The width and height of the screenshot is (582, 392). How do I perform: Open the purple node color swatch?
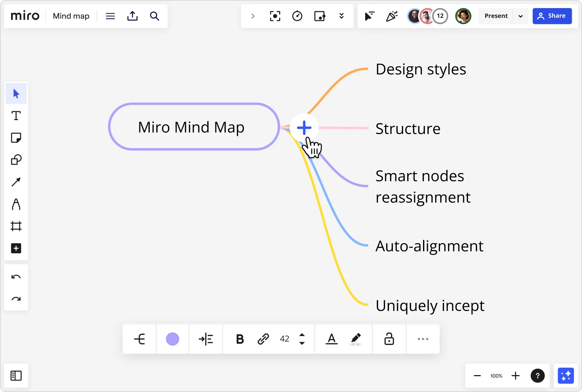pos(173,339)
